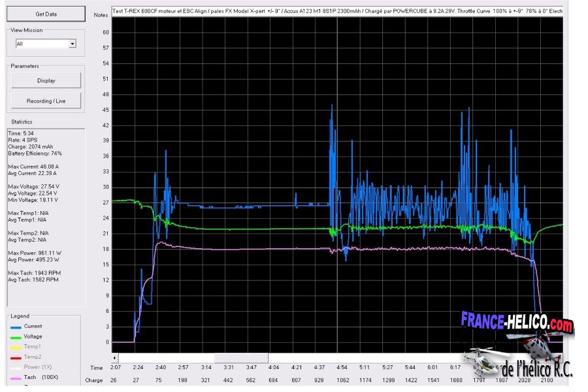Select the Current legend label
588x392 pixels.
point(33,326)
